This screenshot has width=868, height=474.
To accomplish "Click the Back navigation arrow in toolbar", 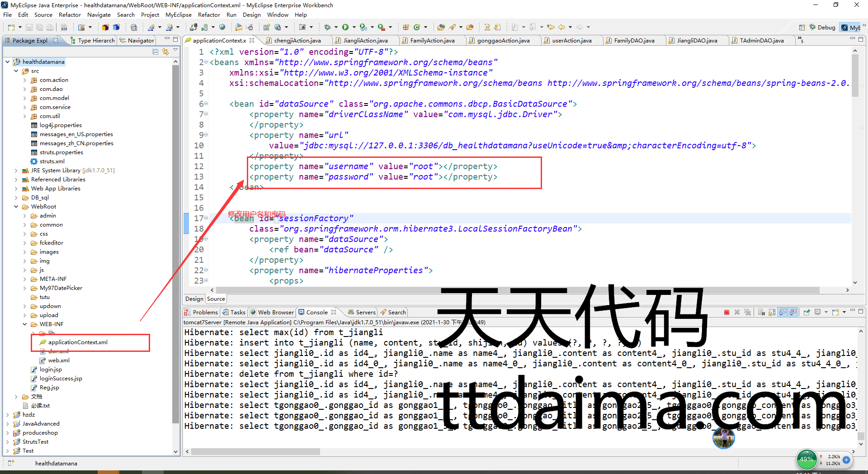I will 561,27.
